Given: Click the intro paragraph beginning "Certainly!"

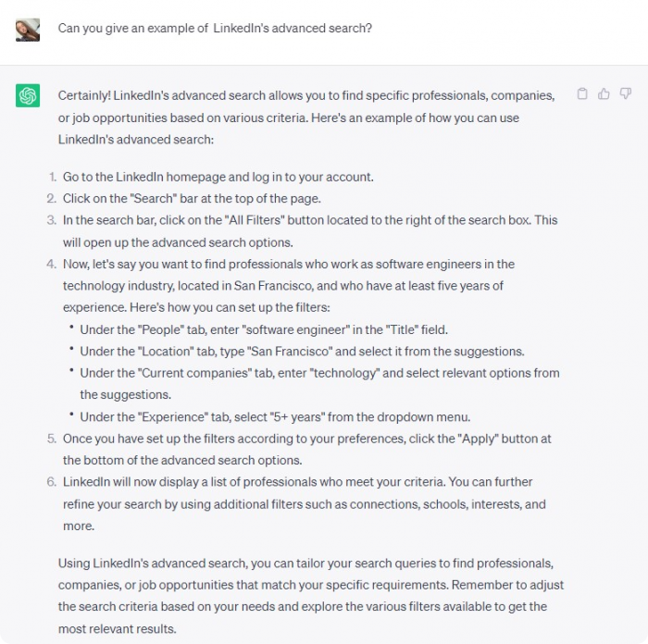Looking at the screenshot, I should [306, 118].
